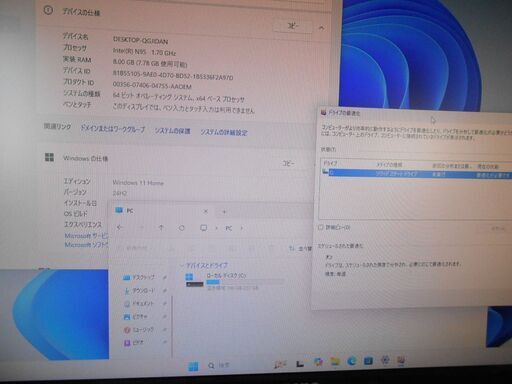Click the monitor icon in address bar
512x384 pixels.
[x=203, y=228]
